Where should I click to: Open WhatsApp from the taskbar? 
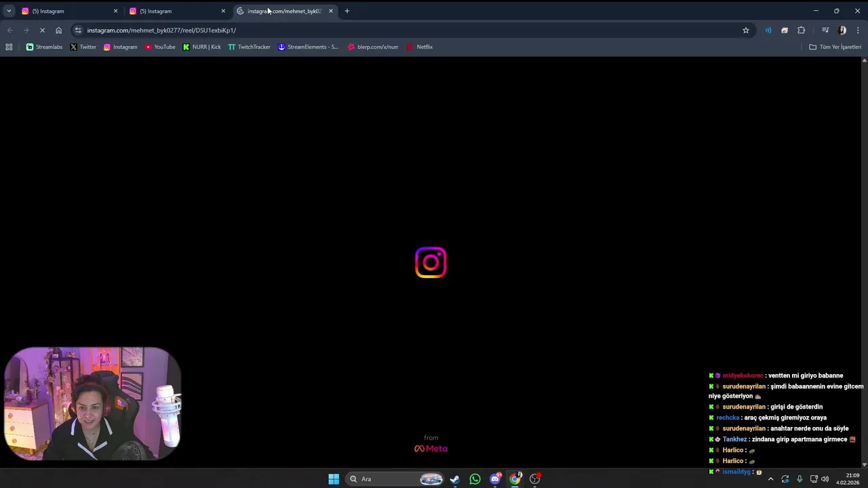tap(475, 479)
